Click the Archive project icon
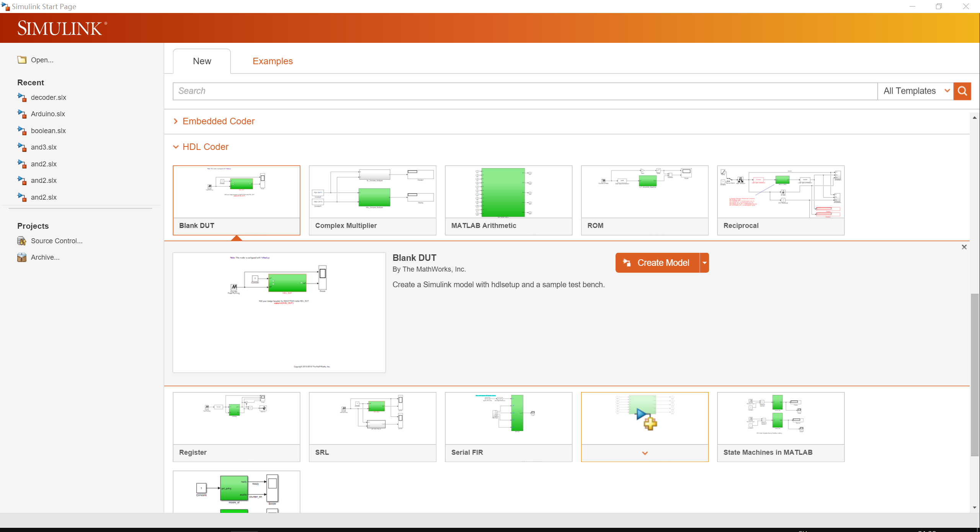980x532 pixels. (x=22, y=257)
